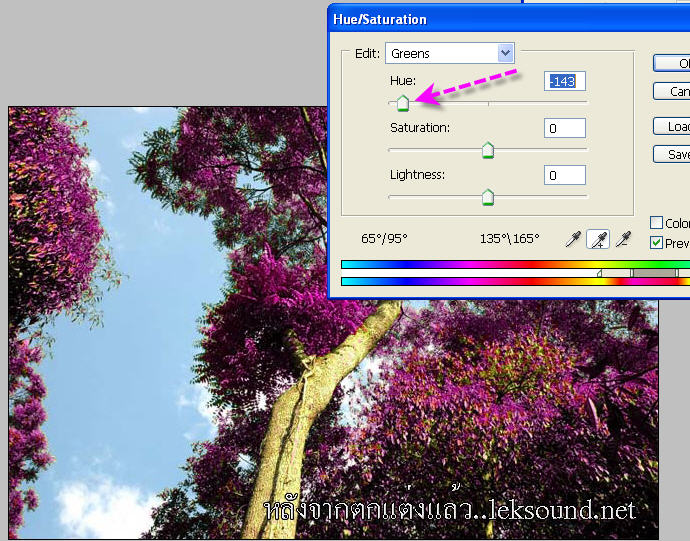690x541 pixels.
Task: Click the Cancel button
Action: click(672, 91)
